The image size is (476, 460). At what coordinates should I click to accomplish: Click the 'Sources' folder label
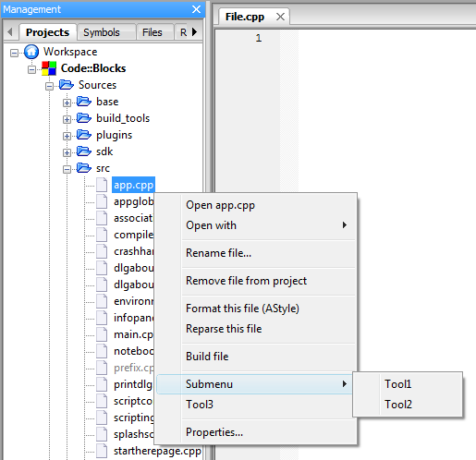tap(97, 85)
